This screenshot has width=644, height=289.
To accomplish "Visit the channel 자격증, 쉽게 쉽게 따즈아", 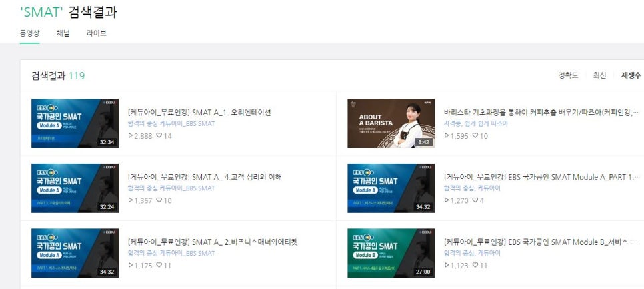I will point(475,124).
